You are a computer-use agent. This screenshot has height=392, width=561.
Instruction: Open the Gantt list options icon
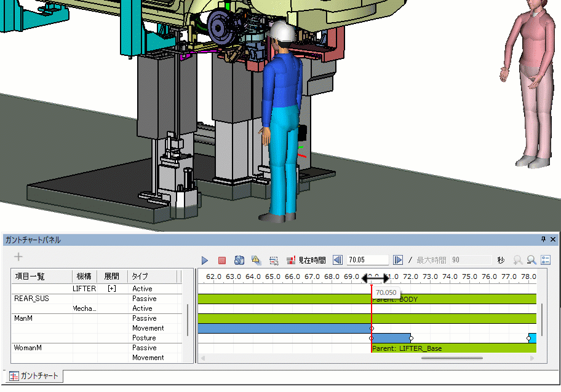pos(546,261)
